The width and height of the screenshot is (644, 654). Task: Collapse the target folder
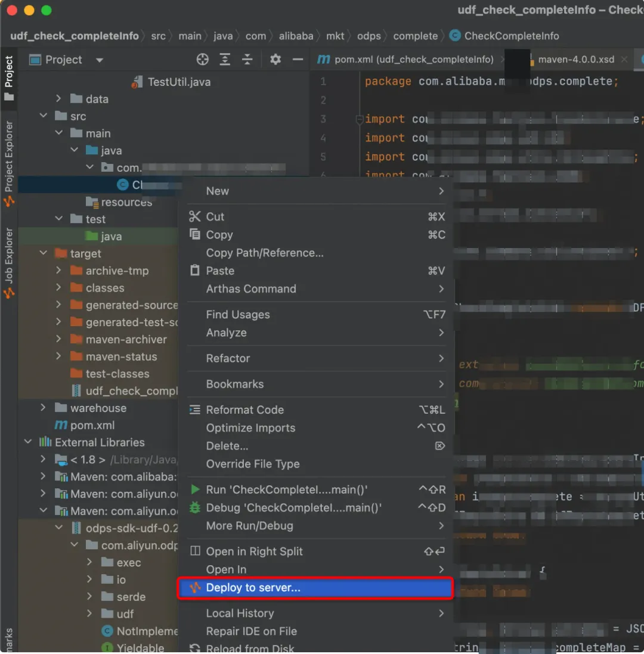[x=43, y=253]
